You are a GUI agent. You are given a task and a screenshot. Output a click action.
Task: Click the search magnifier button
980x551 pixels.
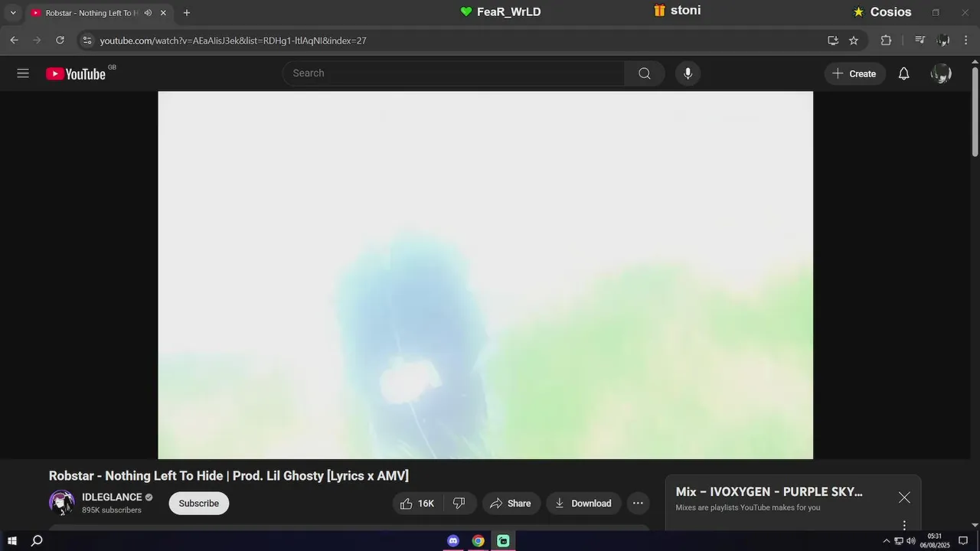point(645,73)
